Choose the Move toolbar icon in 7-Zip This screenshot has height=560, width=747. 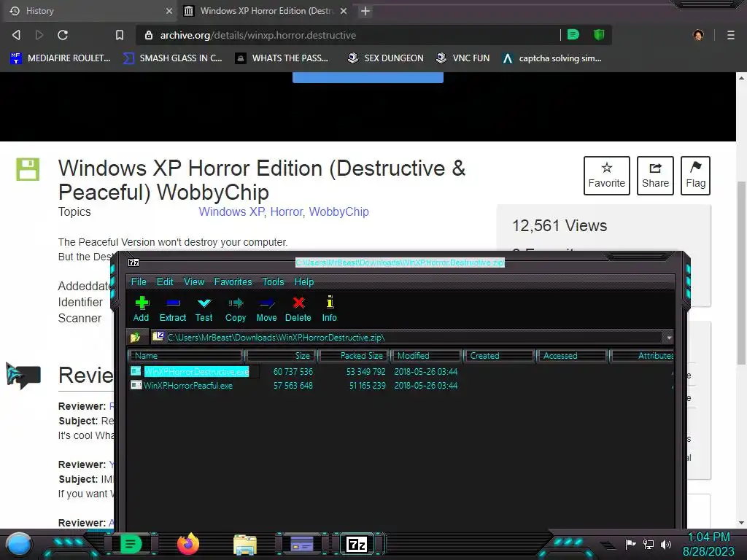pyautogui.click(x=266, y=309)
